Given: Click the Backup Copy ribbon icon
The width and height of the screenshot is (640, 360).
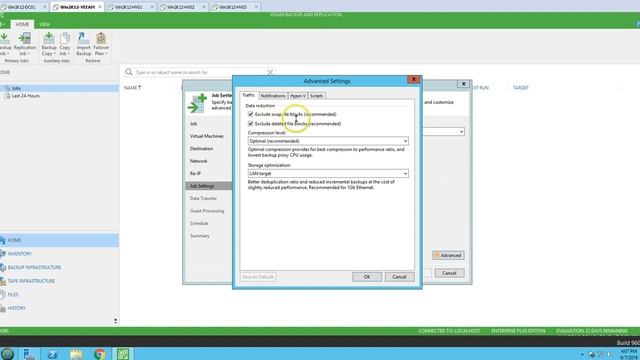Looking at the screenshot, I should tap(49, 44).
